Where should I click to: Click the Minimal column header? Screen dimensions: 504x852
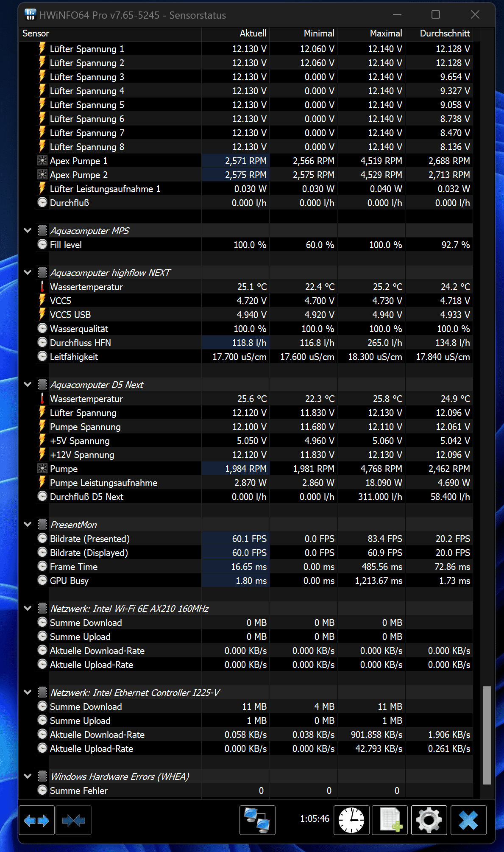pyautogui.click(x=304, y=34)
